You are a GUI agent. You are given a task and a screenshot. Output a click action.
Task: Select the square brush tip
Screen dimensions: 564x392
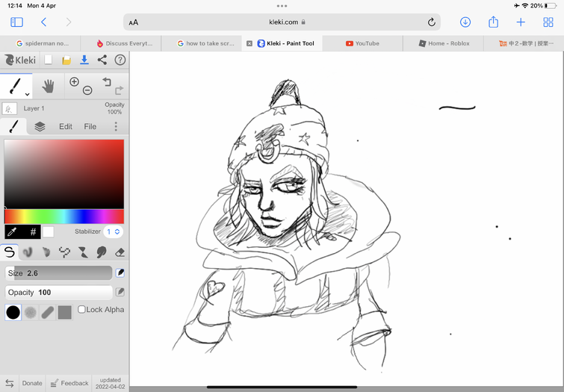point(65,312)
